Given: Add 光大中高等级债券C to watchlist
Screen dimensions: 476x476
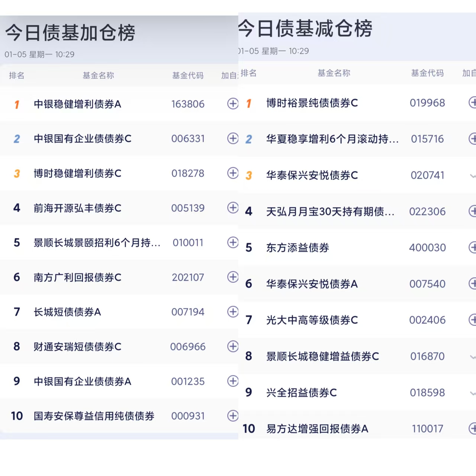Looking at the screenshot, I should coord(472,320).
